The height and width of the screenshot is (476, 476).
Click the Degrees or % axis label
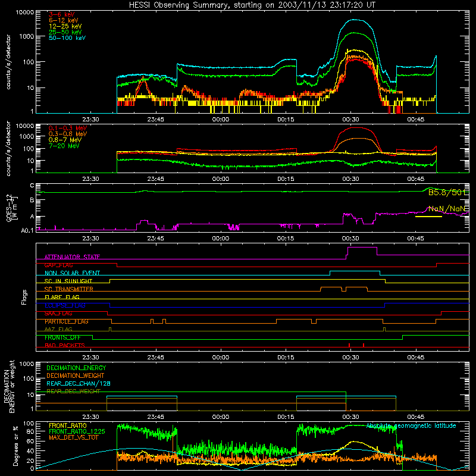[x=15, y=446]
